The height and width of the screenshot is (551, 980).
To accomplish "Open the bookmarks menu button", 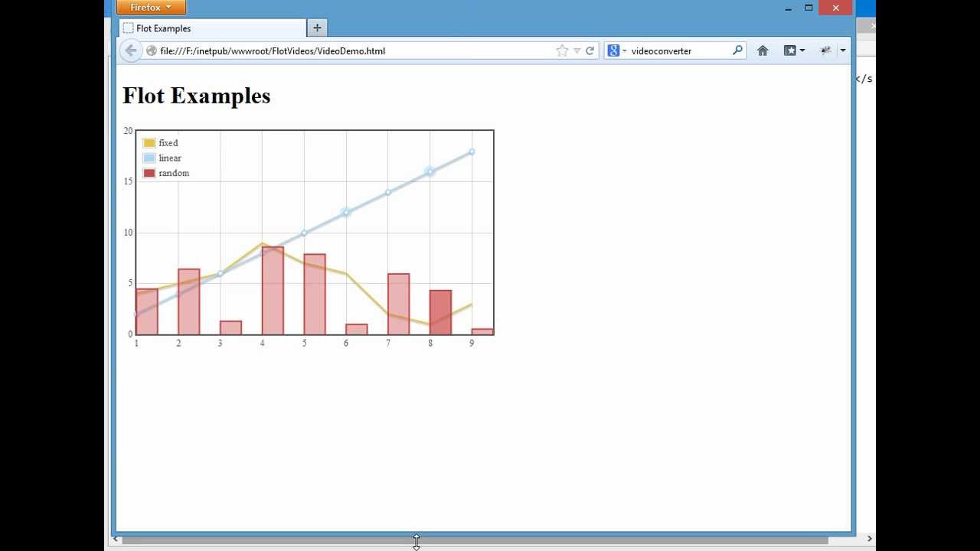I will [794, 51].
